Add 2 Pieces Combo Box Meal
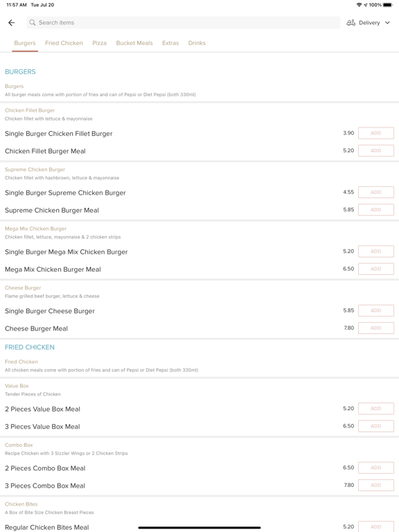399x532 pixels. tap(376, 468)
